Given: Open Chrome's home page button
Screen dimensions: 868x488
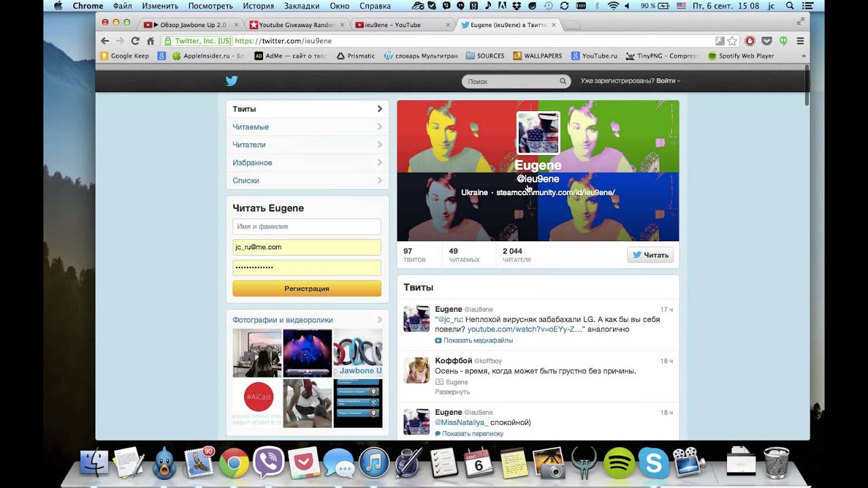Looking at the screenshot, I should click(x=151, y=41).
